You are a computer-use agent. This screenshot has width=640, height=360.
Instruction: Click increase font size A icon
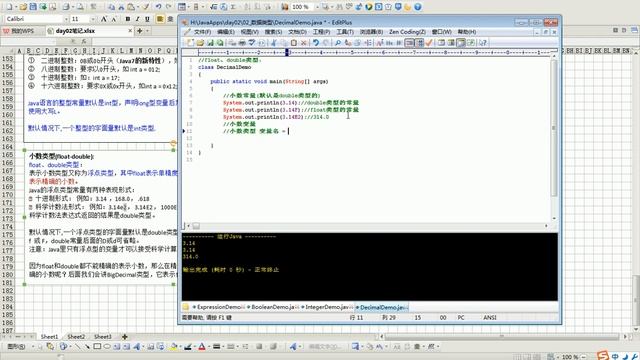tap(104, 19)
